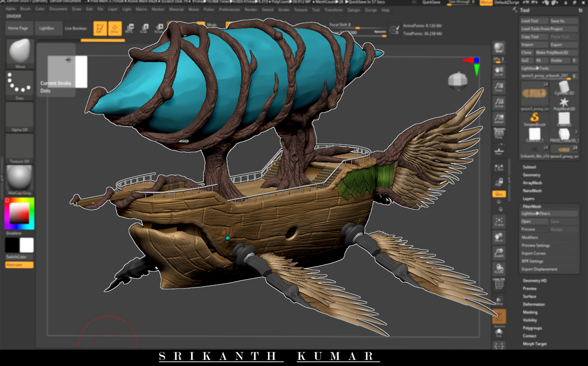Expand the Subtool section
588x366 pixels.
pyautogui.click(x=529, y=167)
